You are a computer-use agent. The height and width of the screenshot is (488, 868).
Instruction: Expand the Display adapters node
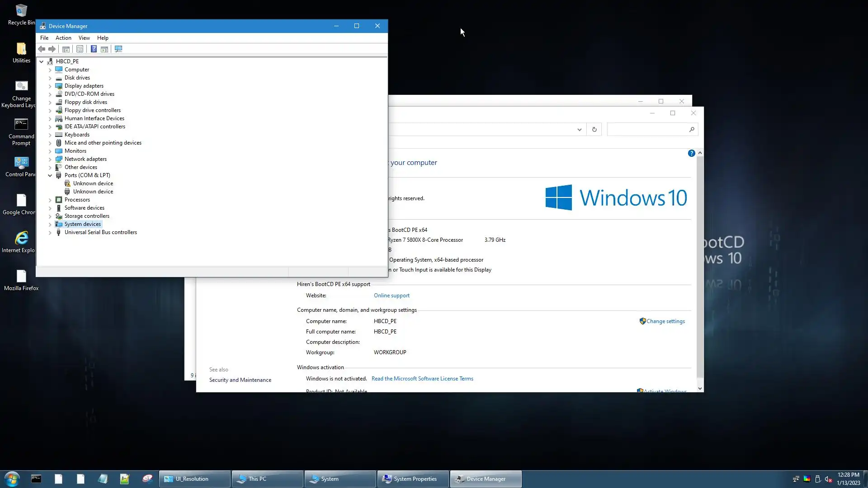[x=50, y=86]
